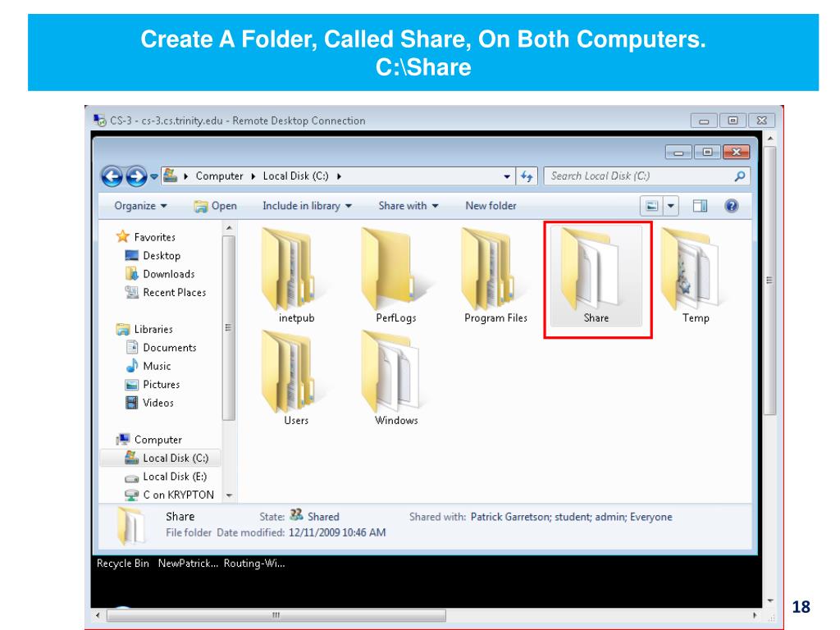Click Computer in navigation pane
This screenshot has width=840, height=630.
(x=149, y=440)
